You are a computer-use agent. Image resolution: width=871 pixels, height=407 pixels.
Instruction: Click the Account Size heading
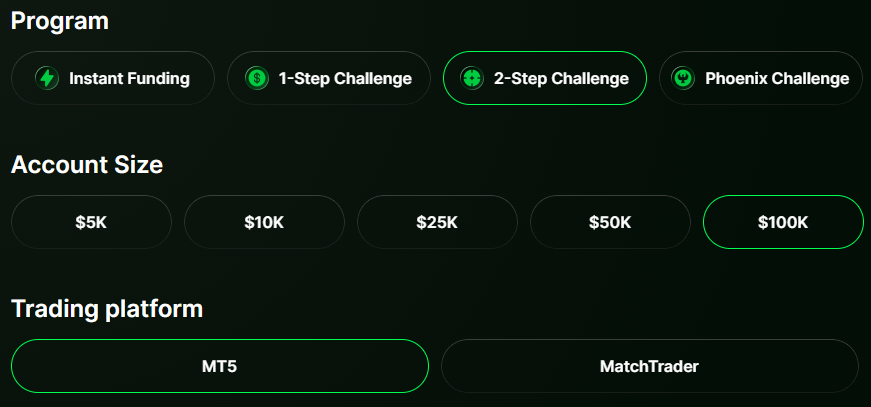tap(87, 165)
